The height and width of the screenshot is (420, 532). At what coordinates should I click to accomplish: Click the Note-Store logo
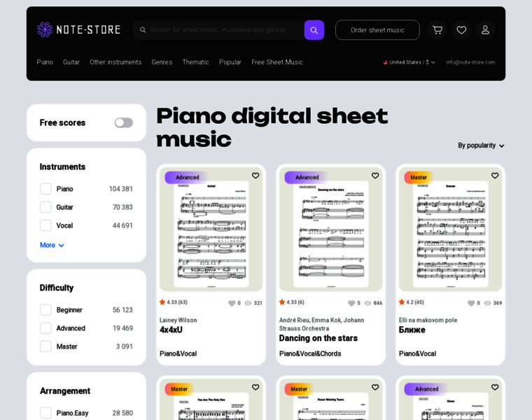pyautogui.click(x=78, y=29)
